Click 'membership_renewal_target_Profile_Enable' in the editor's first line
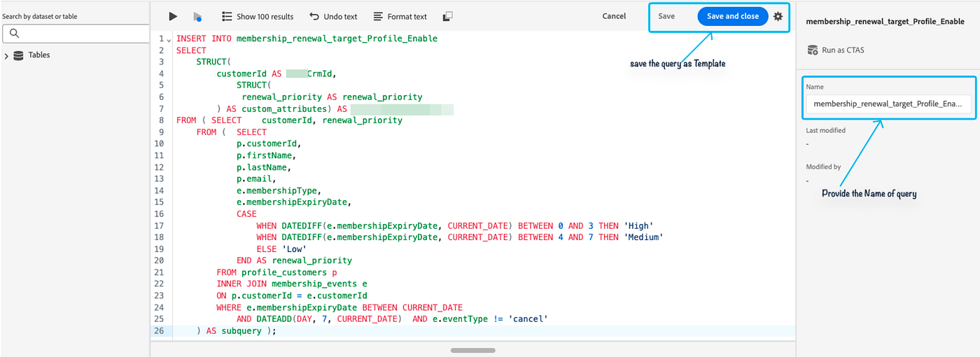Image resolution: width=980 pixels, height=357 pixels. click(337, 38)
